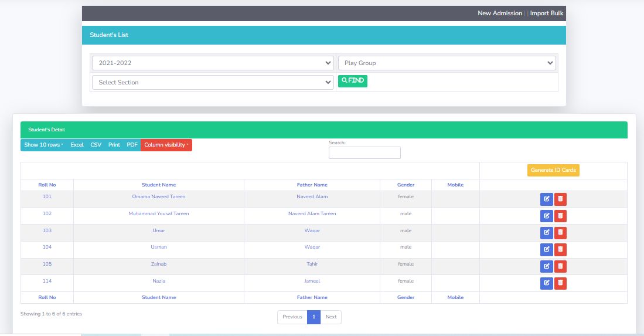
Task: Click edit icon for roll no 101
Action: pos(546,199)
